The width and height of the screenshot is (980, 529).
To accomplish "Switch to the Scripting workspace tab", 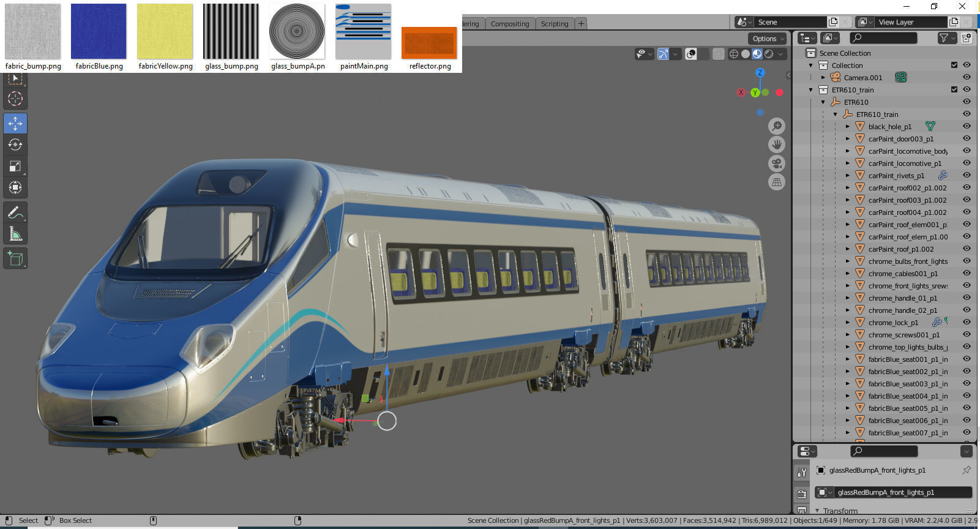I will 555,24.
